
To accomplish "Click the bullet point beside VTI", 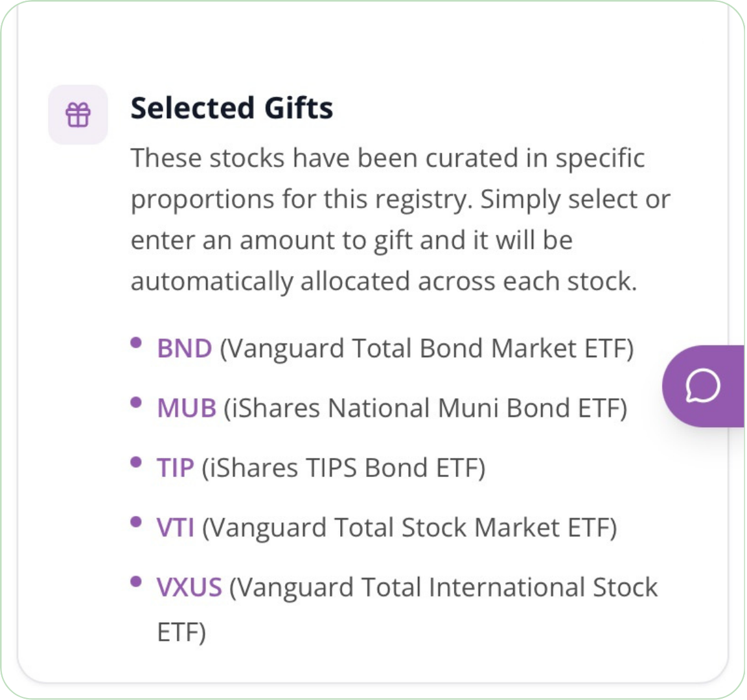I will (136, 522).
